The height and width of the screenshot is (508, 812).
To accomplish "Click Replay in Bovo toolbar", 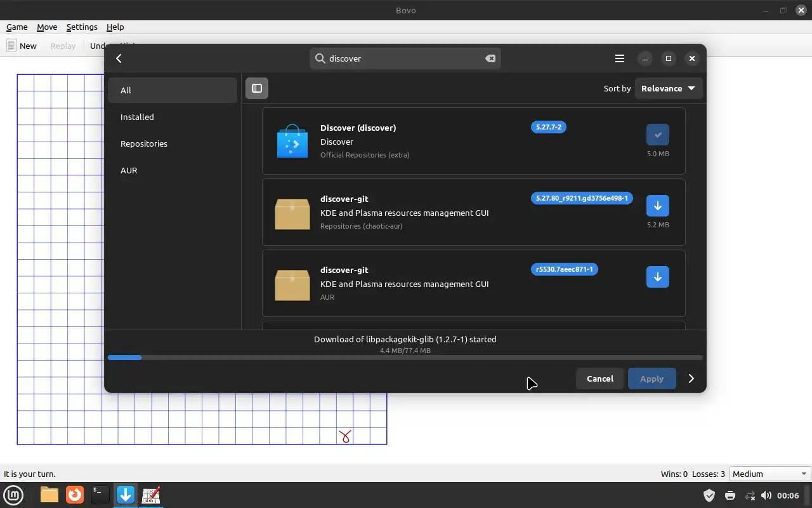I will coord(63,46).
